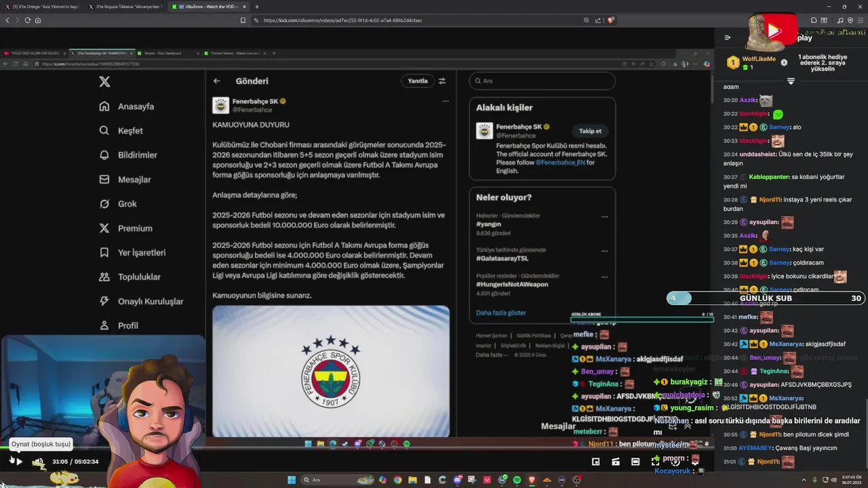Click the kick.com address bar URL

(x=342, y=20)
